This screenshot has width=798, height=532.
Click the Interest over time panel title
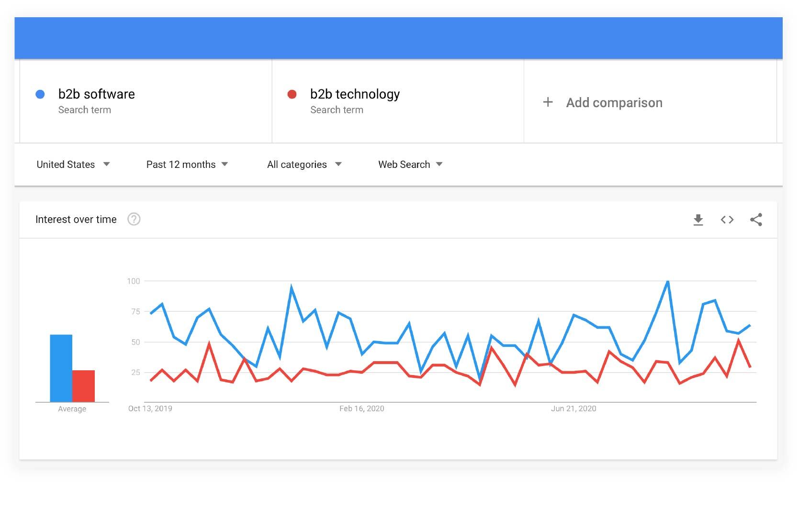76,219
